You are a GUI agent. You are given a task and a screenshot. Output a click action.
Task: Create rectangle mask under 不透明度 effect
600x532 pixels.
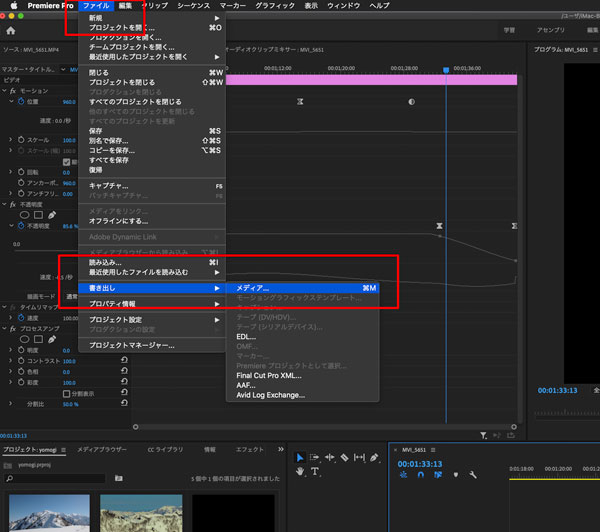click(38, 215)
